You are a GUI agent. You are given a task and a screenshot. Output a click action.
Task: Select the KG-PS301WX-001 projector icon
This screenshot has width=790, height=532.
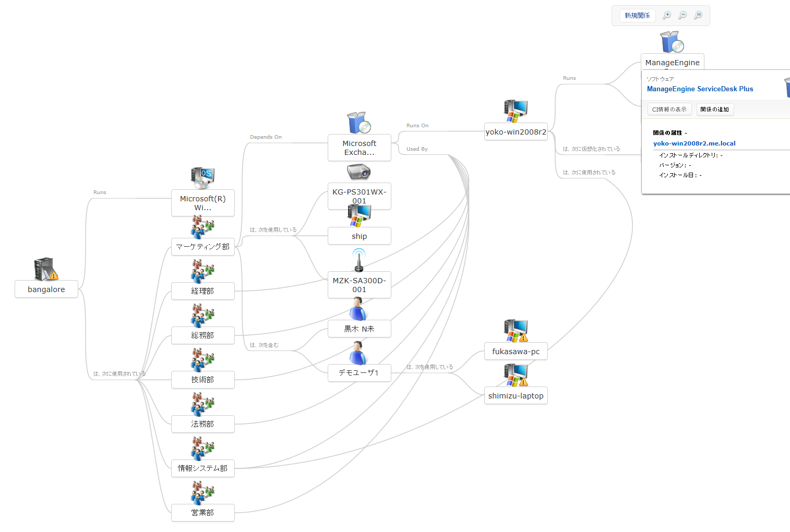[358, 172]
